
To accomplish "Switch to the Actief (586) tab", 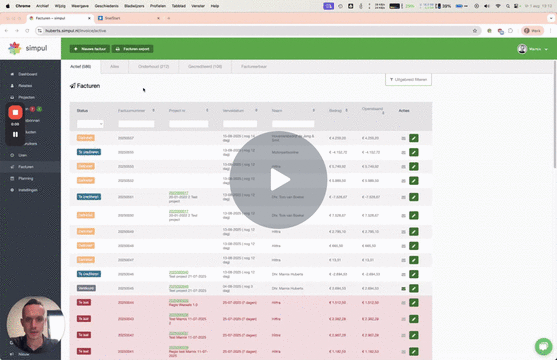I will coord(81,66).
